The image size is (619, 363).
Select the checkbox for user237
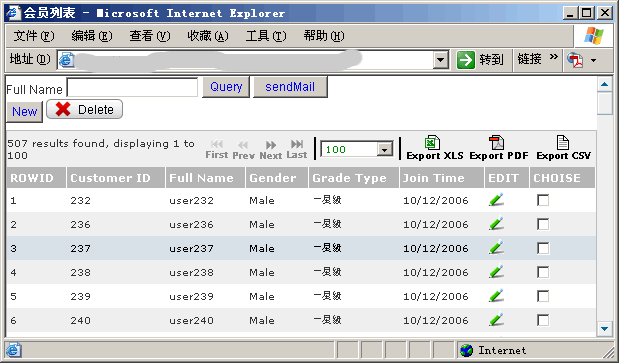[x=543, y=248]
